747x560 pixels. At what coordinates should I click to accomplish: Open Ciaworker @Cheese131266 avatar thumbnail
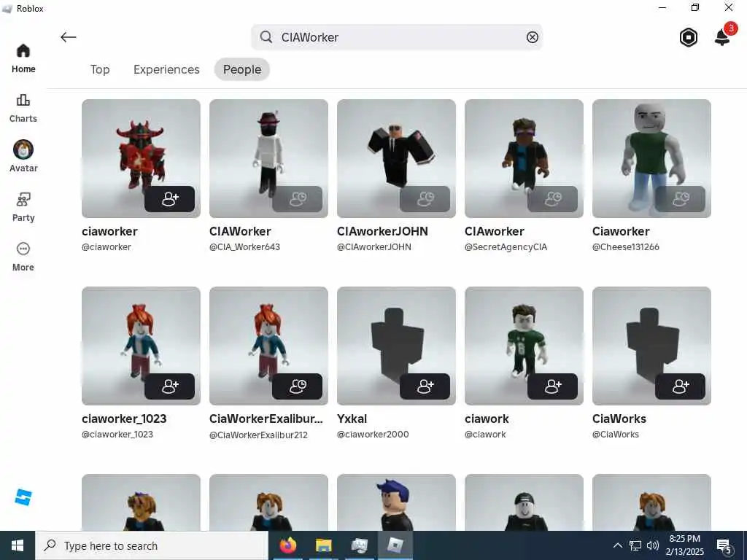pyautogui.click(x=651, y=158)
